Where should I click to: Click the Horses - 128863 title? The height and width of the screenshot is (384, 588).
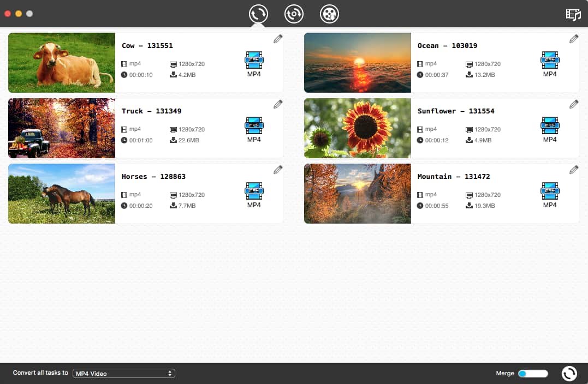(x=153, y=177)
